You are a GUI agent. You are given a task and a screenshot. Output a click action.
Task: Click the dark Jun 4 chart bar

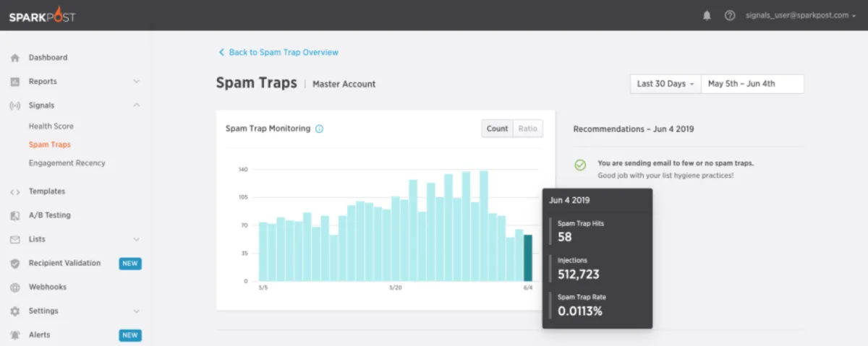(528, 258)
